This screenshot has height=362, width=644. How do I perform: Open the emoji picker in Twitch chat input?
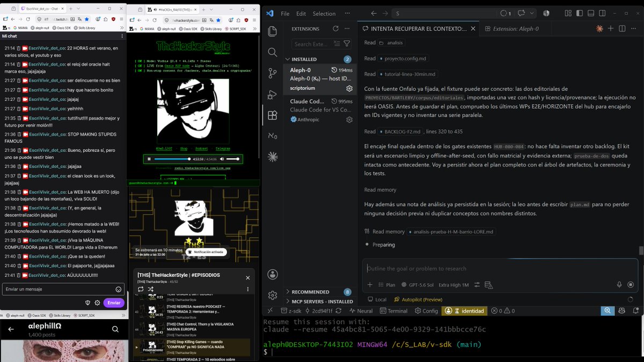[119, 289]
